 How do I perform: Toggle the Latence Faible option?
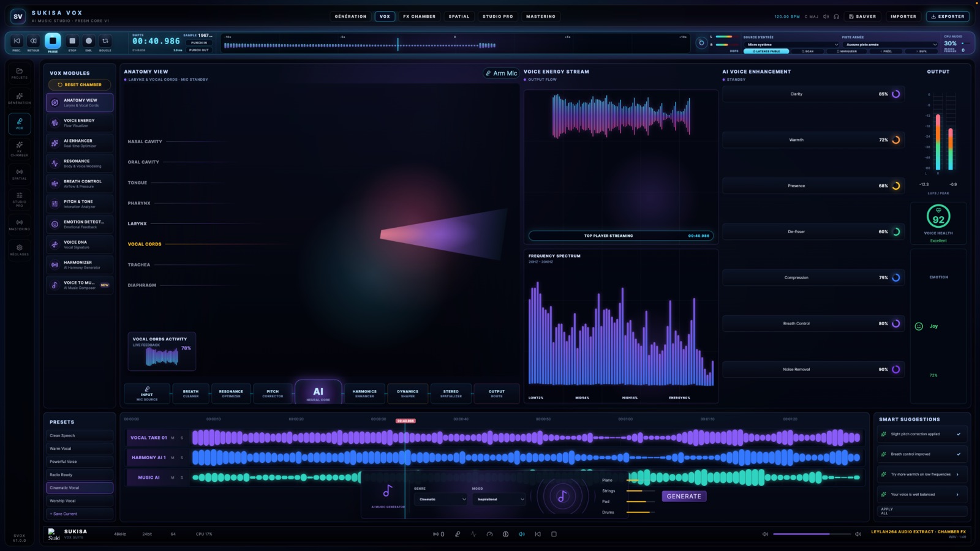pos(766,51)
